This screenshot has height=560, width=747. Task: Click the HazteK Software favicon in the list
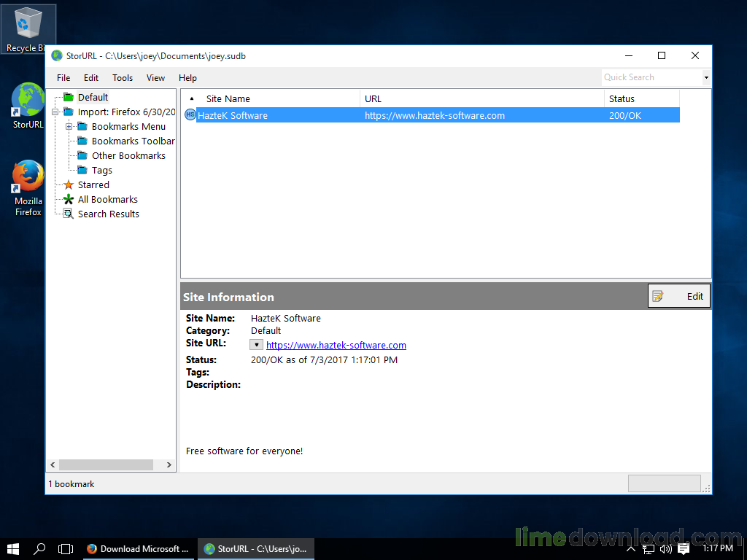pos(190,114)
